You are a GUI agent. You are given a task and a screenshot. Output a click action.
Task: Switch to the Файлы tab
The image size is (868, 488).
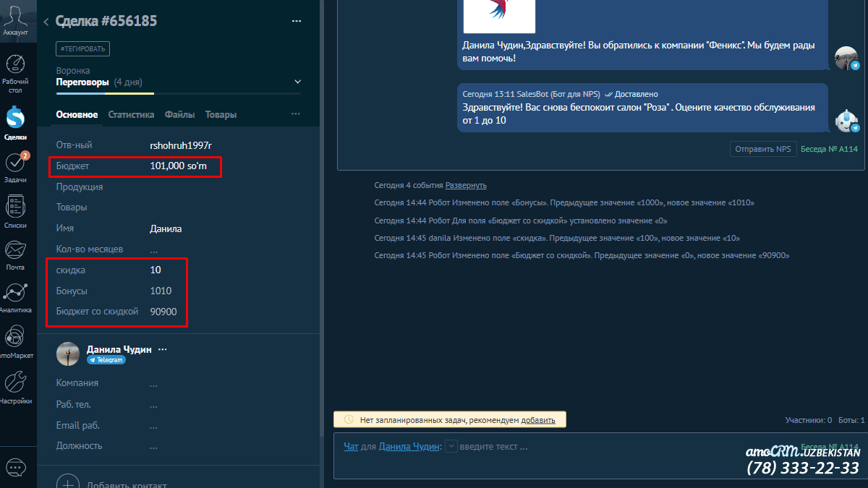coord(179,114)
